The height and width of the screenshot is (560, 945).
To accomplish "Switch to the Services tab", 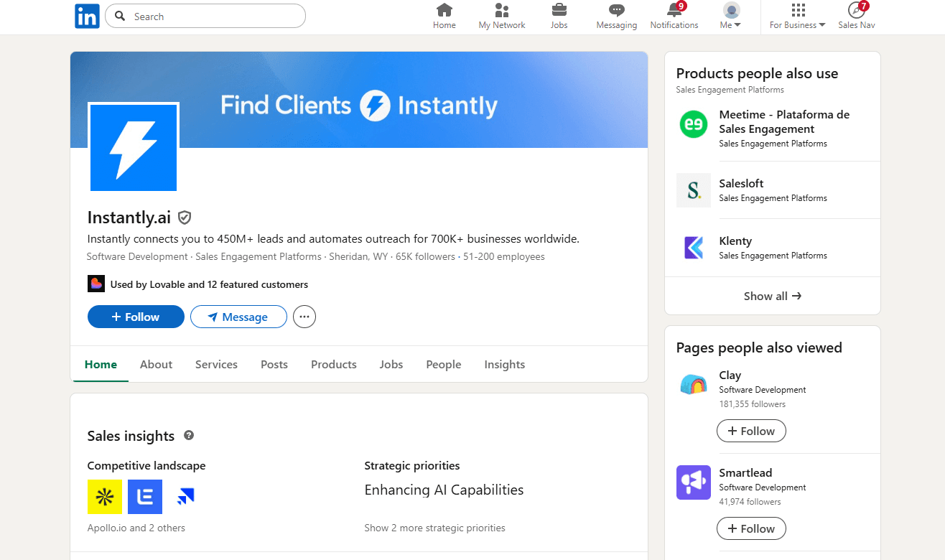I will click(216, 364).
